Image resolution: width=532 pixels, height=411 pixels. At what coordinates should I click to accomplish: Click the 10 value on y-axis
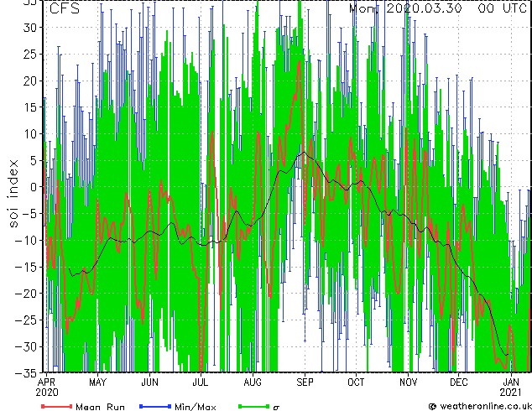(x=31, y=134)
